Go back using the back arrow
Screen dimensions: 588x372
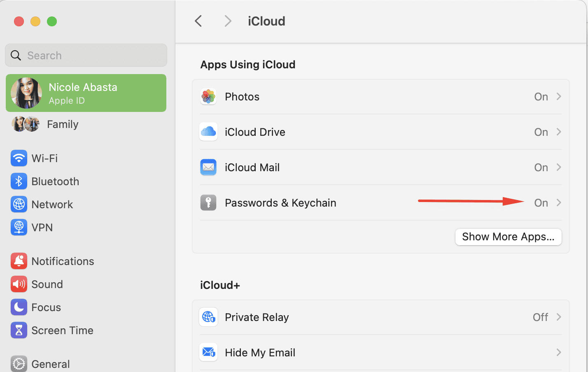[198, 21]
